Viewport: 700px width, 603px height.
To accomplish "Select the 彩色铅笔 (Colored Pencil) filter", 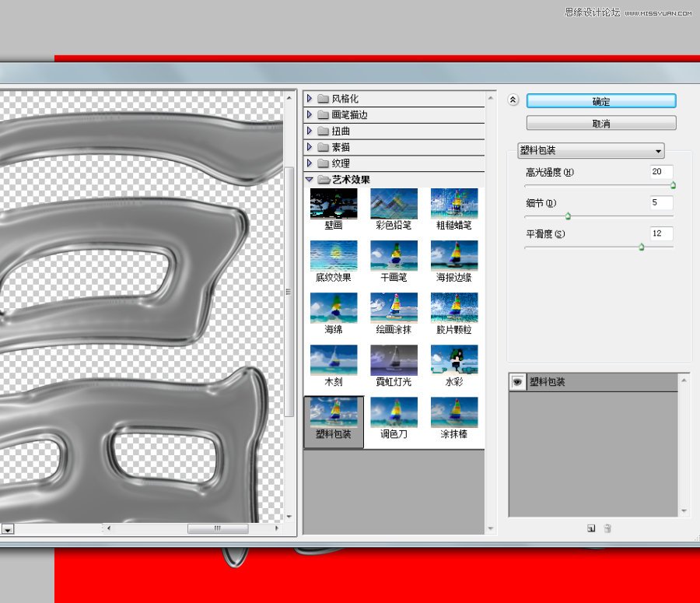I will (394, 202).
